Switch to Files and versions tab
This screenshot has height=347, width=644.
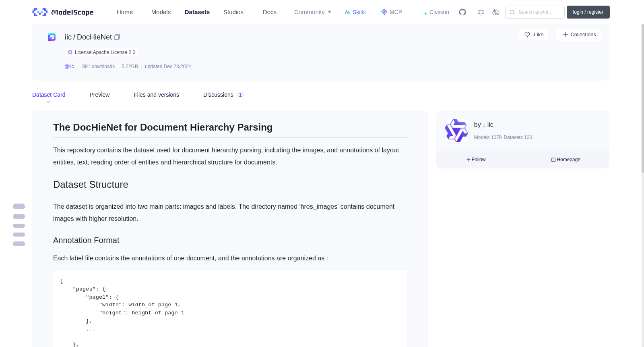[156, 95]
